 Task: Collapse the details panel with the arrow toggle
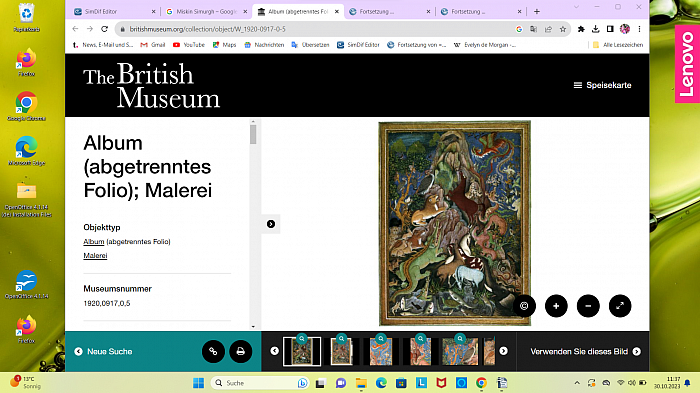[x=271, y=224]
